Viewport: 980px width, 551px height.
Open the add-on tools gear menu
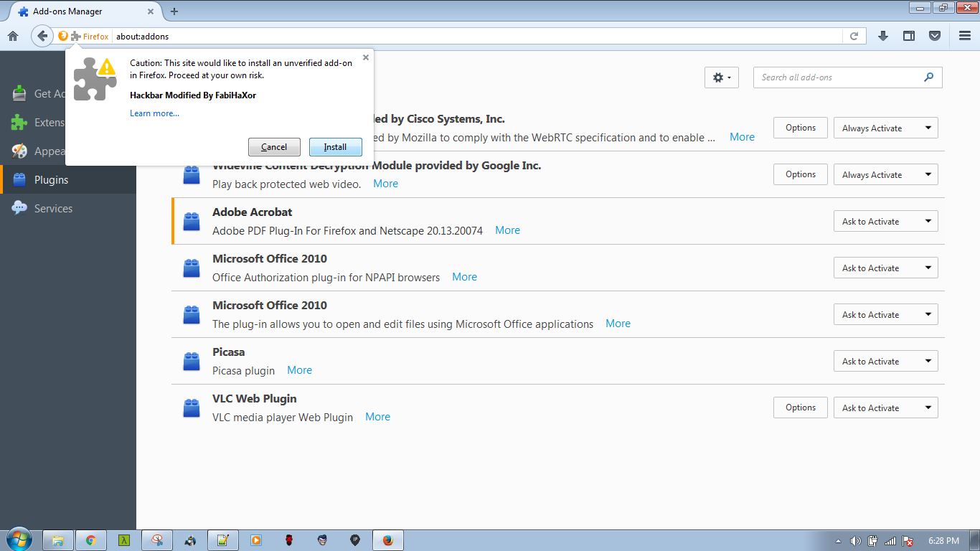[721, 77]
